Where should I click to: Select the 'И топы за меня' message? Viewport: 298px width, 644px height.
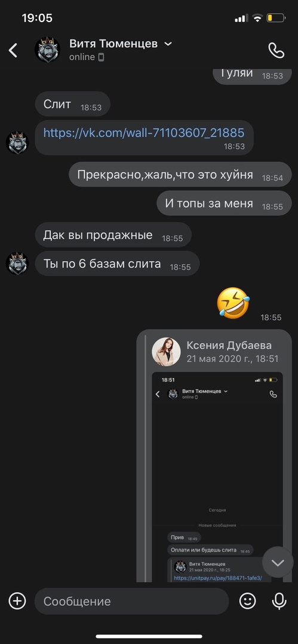tap(224, 203)
